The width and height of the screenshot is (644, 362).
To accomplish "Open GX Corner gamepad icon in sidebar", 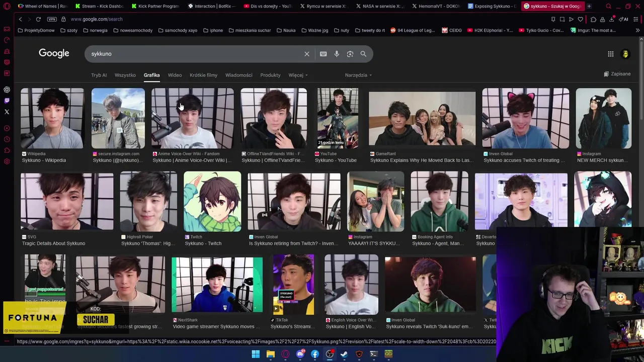I will 7,29.
